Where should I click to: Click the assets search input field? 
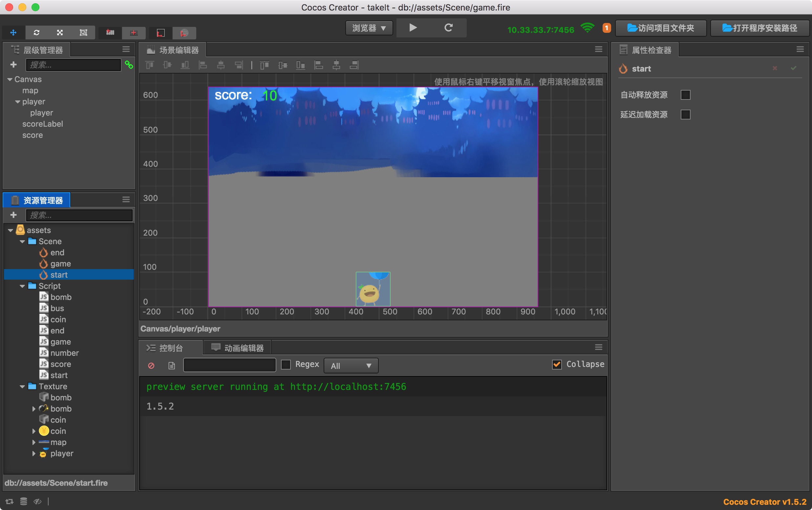point(79,215)
